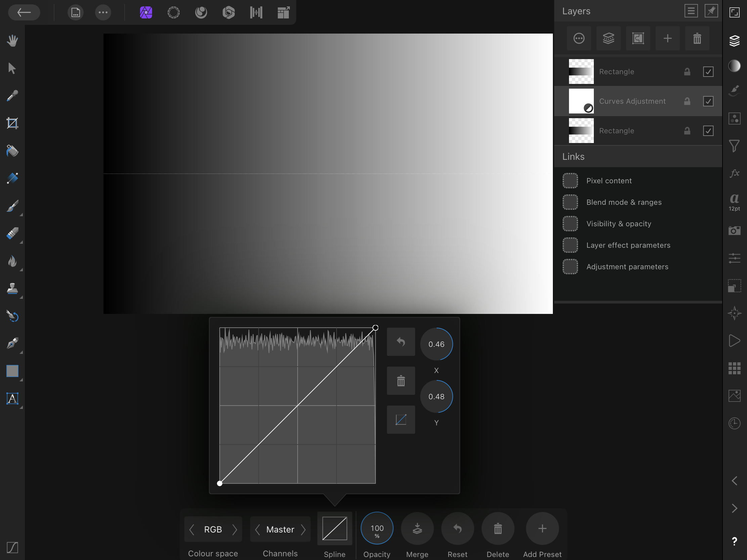Cycle colour space with right chevron

[x=235, y=529]
